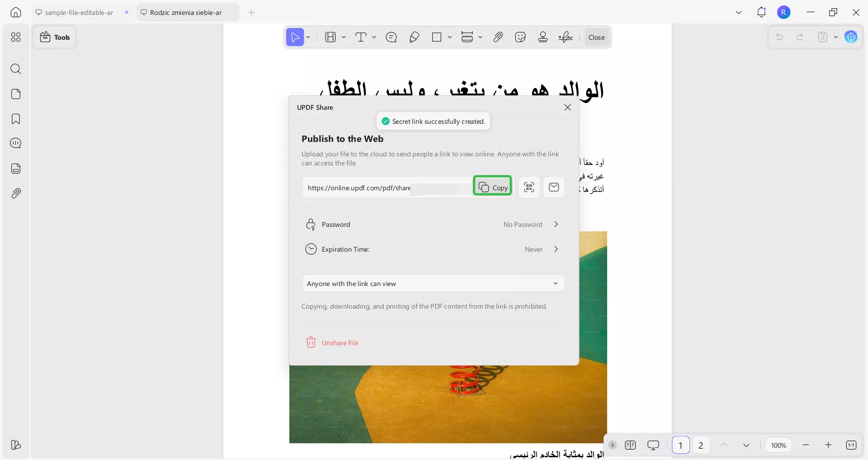This screenshot has height=460, width=868.
Task: Open the page thumbnails panel
Action: 16,94
